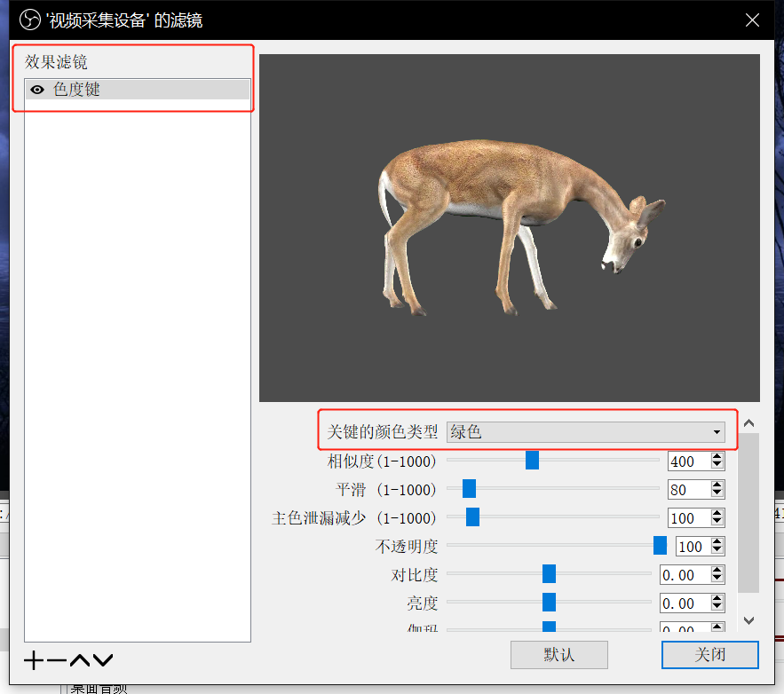
Task: Click the properties panel scrollbar thumb
Action: tap(748, 513)
